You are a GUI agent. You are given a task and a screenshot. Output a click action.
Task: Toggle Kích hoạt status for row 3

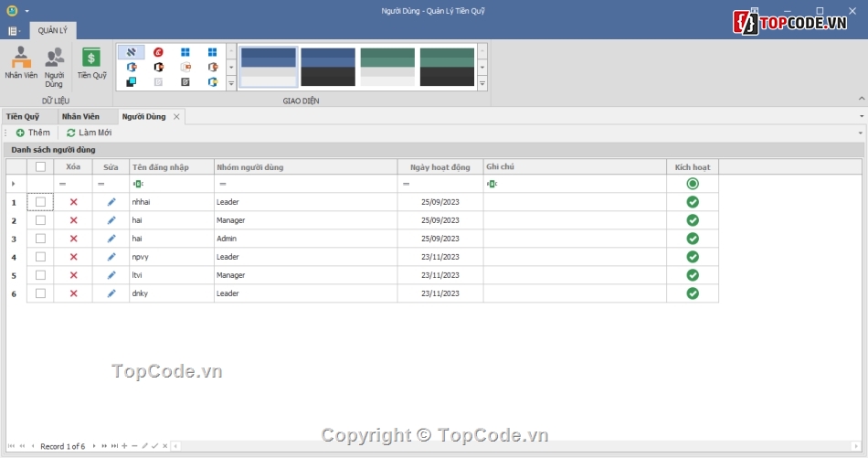693,239
